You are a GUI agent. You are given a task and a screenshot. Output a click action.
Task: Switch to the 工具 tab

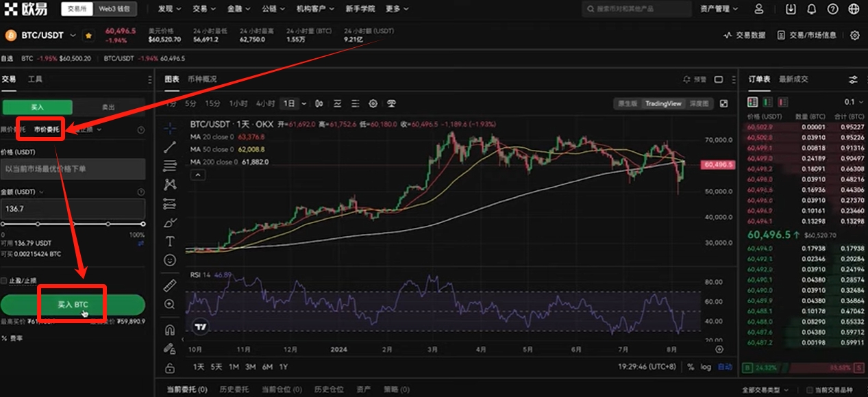[x=35, y=79]
